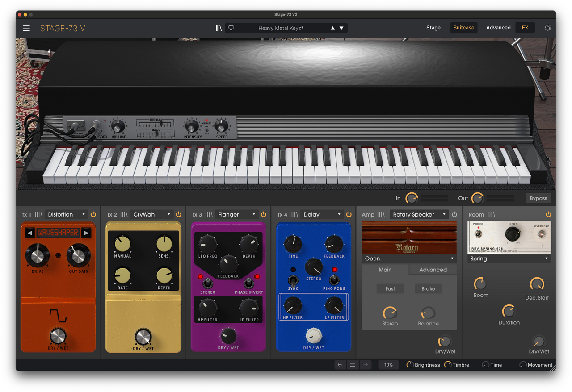Open the preset browser beside the heart icon
572x392 pixels.
(219, 28)
